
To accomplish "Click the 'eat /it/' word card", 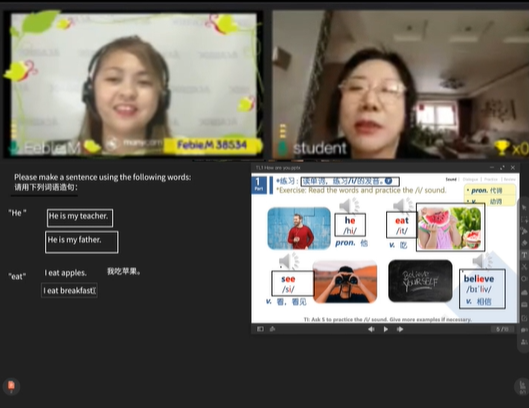I will point(401,225).
